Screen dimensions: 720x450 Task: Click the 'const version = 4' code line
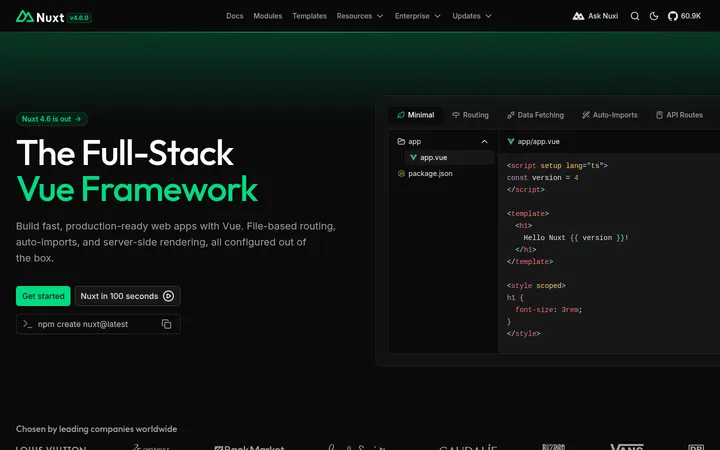pos(542,178)
